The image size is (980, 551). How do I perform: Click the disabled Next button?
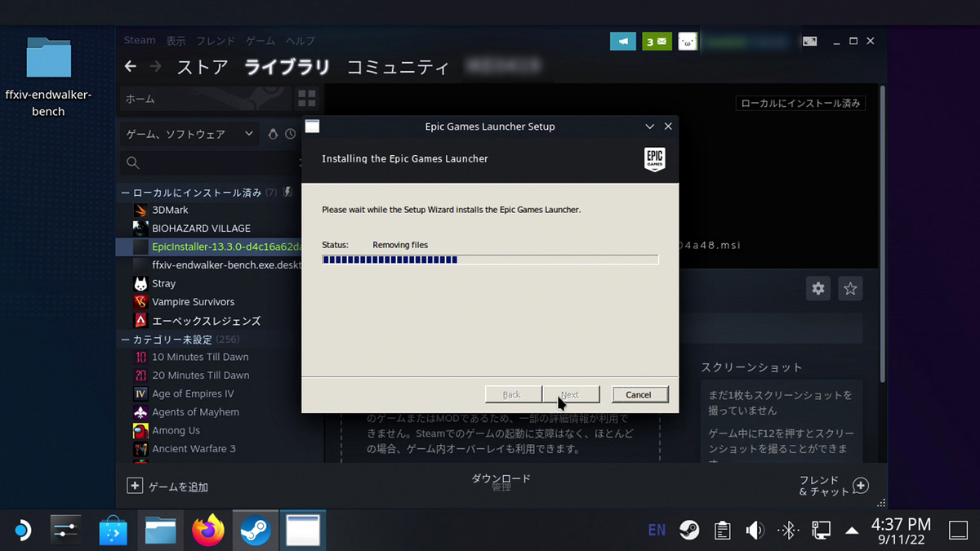click(x=571, y=394)
